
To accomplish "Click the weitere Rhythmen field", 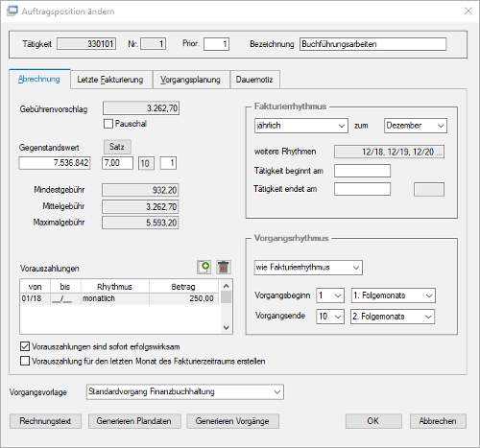I will [x=389, y=152].
